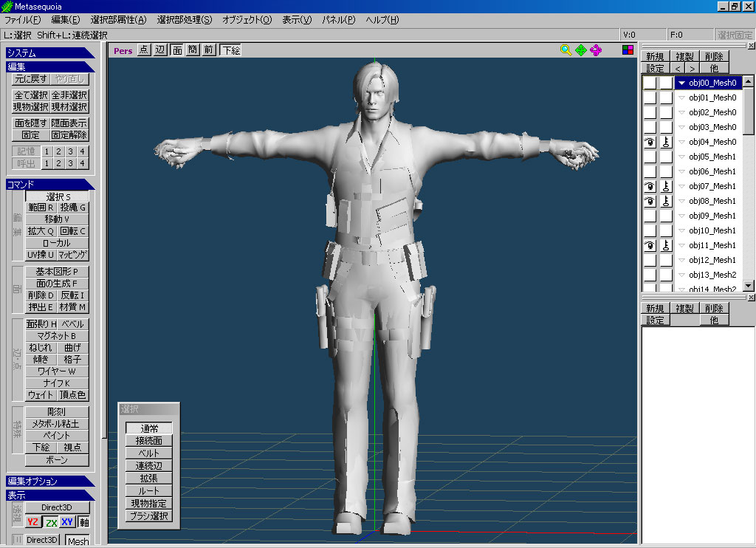The height and width of the screenshot is (548, 756).
Task: Open the パネル(P) menu
Action: pyautogui.click(x=338, y=20)
